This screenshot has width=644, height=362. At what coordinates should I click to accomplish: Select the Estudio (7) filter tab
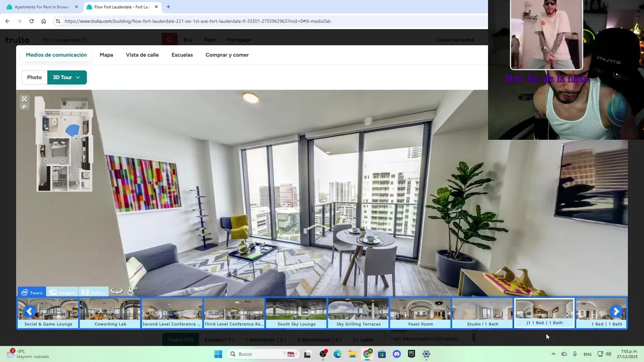click(x=219, y=340)
